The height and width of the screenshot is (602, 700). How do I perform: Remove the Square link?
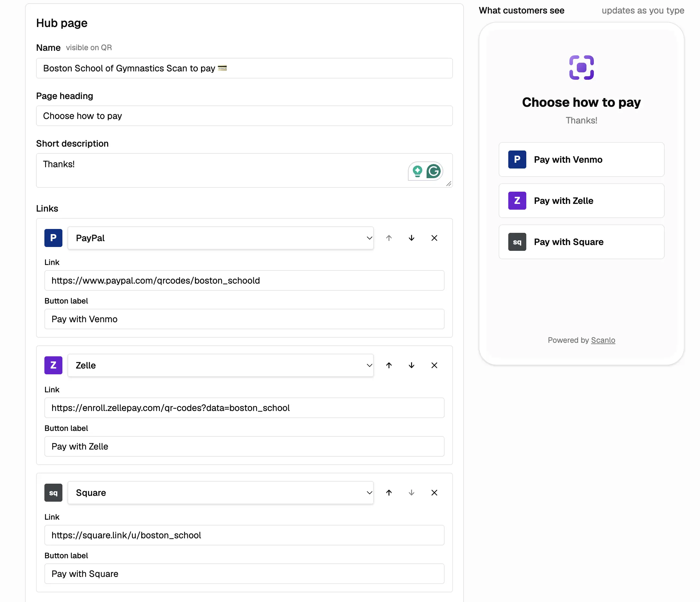click(435, 493)
